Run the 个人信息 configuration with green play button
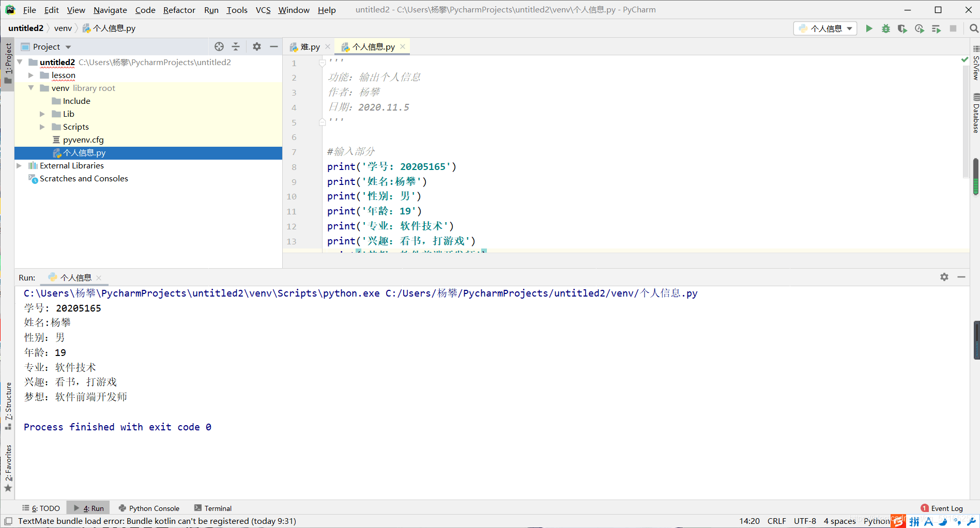Image resolution: width=980 pixels, height=528 pixels. (869, 28)
